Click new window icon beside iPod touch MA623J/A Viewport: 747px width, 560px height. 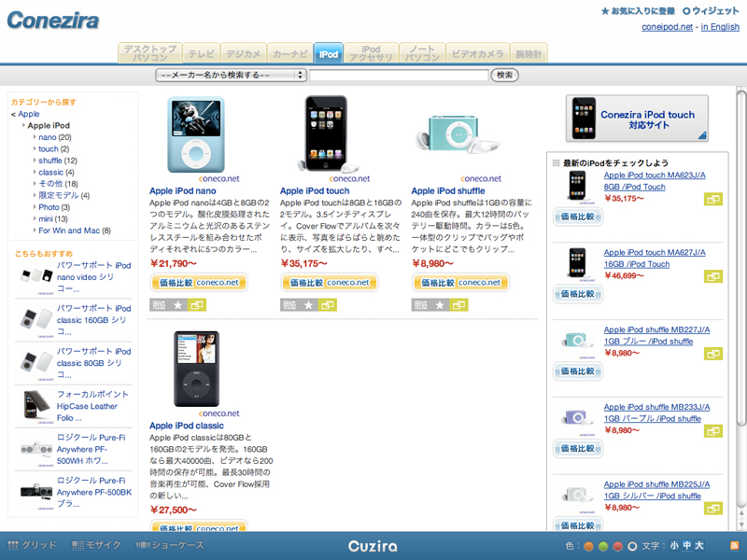point(713,199)
